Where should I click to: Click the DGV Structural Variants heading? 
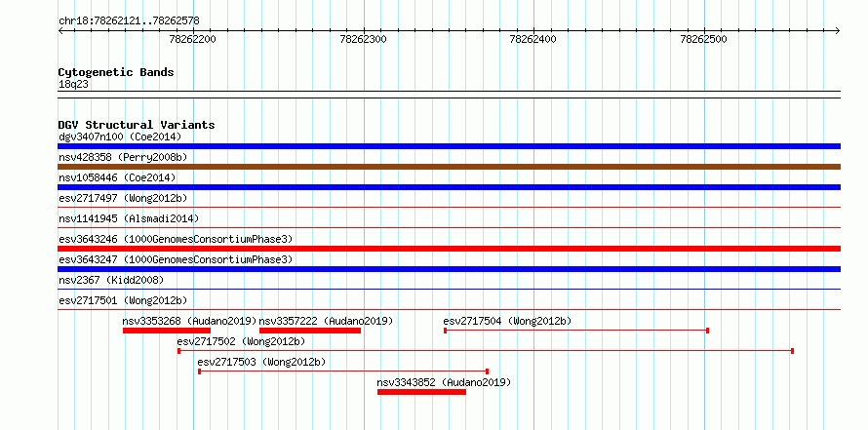pos(137,125)
